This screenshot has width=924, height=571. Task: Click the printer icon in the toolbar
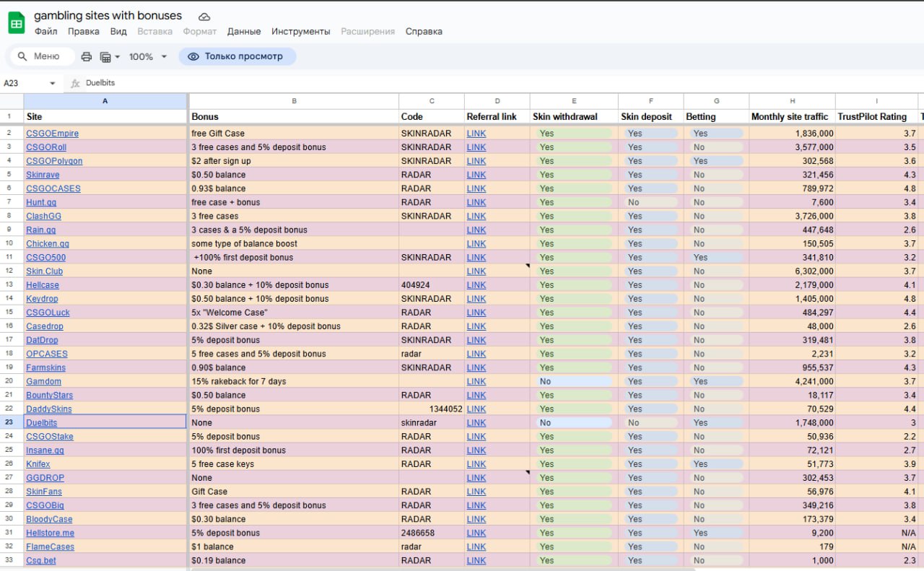tap(87, 56)
